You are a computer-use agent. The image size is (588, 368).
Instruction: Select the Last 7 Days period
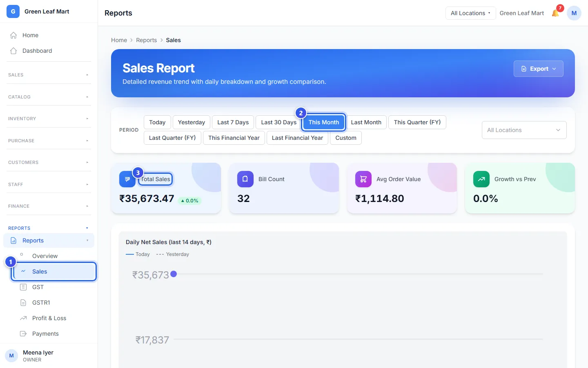coord(233,122)
